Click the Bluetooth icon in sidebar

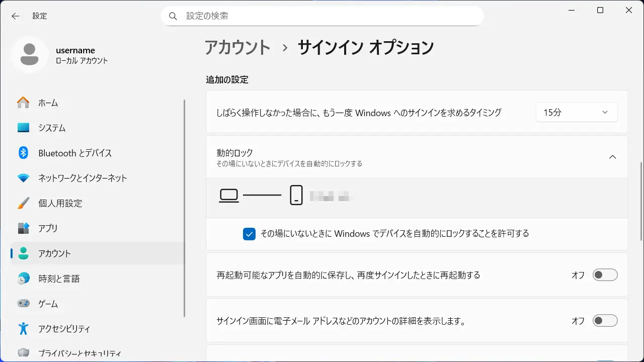pos(23,153)
